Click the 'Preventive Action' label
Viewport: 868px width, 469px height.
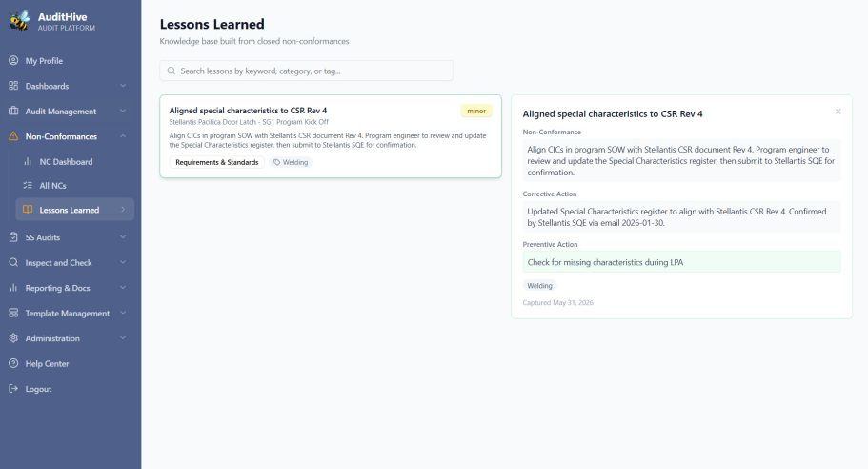551,244
